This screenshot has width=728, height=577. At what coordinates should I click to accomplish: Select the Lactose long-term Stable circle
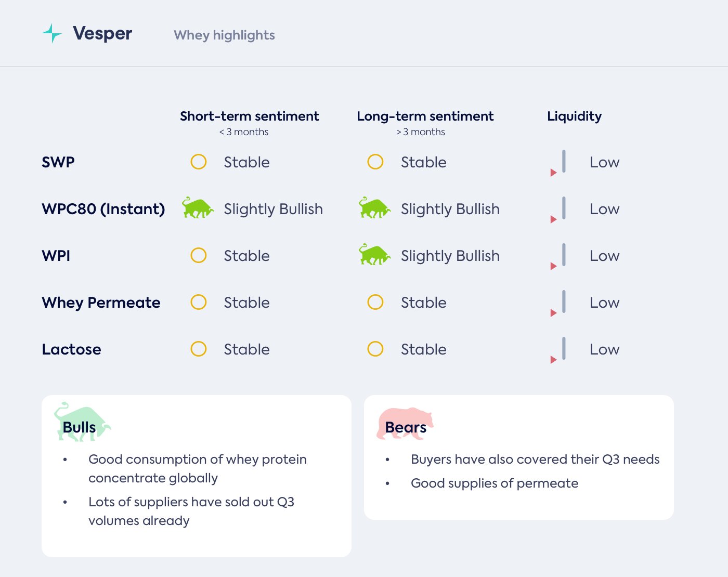[x=375, y=349]
